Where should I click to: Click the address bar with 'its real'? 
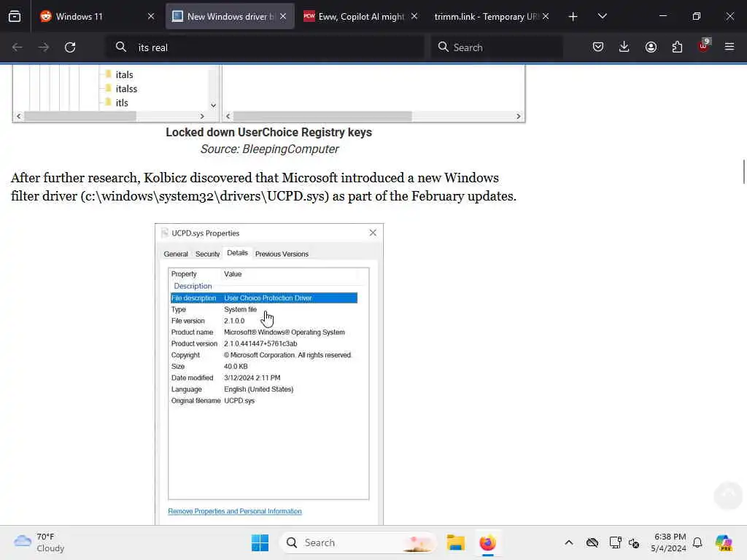265,47
